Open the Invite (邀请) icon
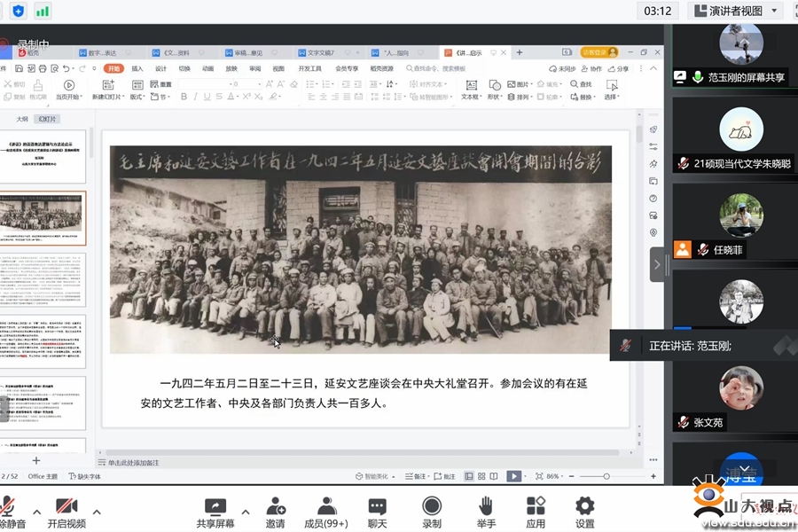 click(x=275, y=506)
